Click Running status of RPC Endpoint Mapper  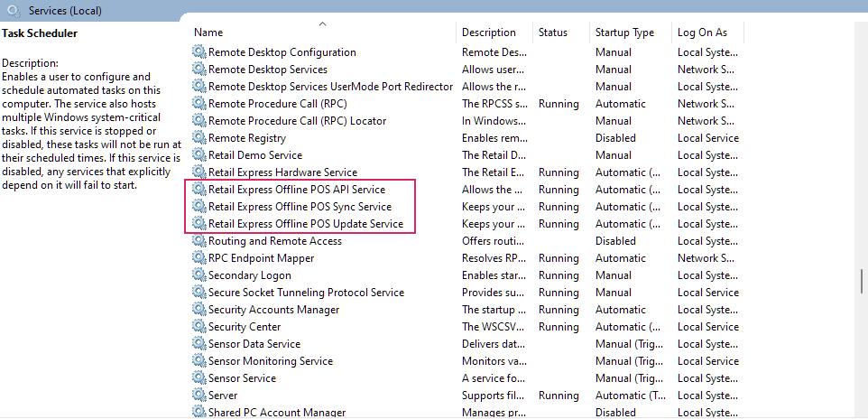tap(559, 258)
